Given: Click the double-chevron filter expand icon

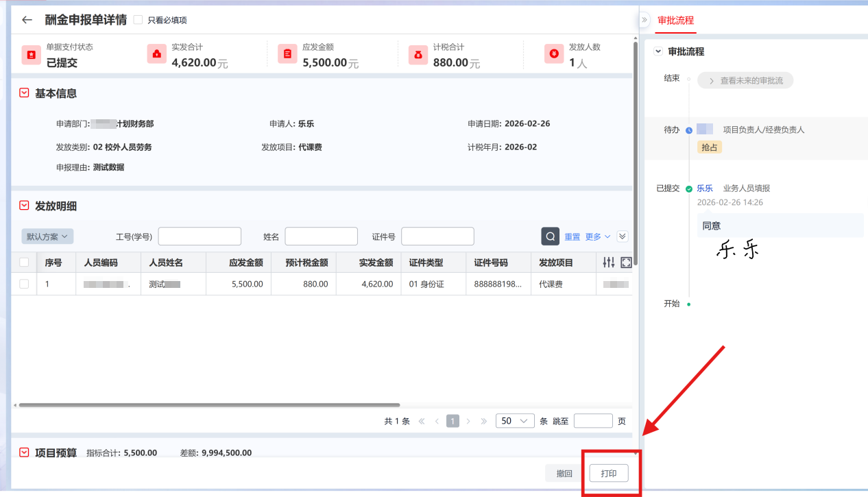Looking at the screenshot, I should (623, 237).
